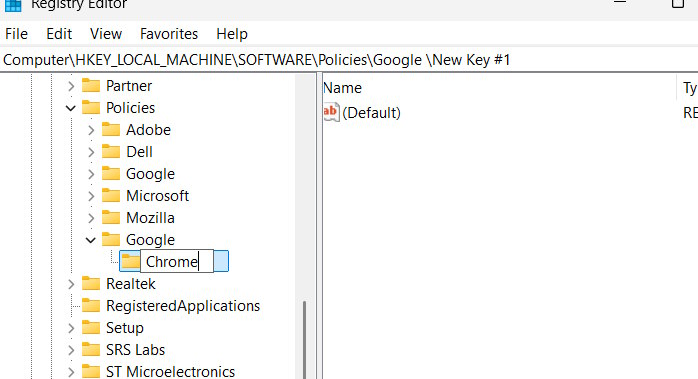Open the File menu

16,34
